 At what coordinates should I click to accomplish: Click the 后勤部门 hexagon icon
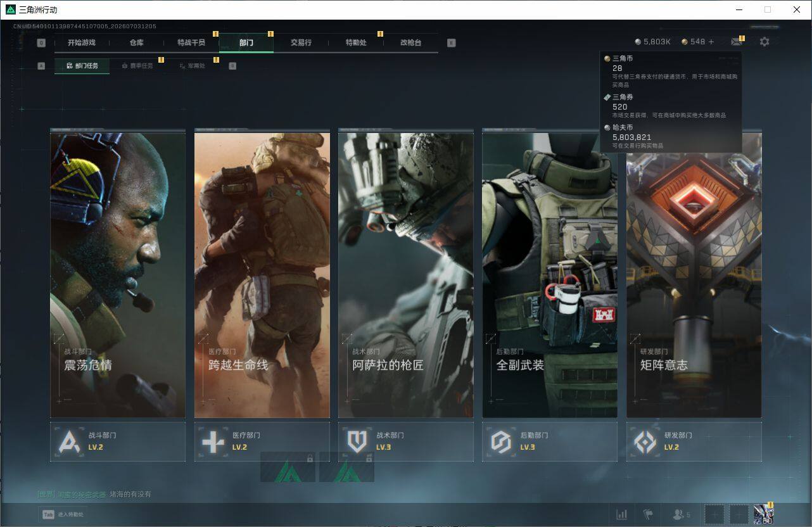point(501,441)
